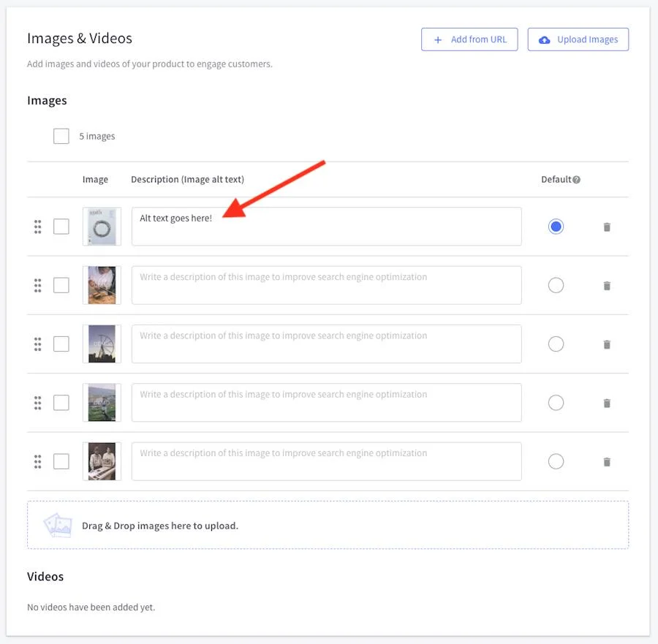This screenshot has height=644, width=658.
Task: Click the drag handle of the fifth image row
Action: [x=38, y=461]
